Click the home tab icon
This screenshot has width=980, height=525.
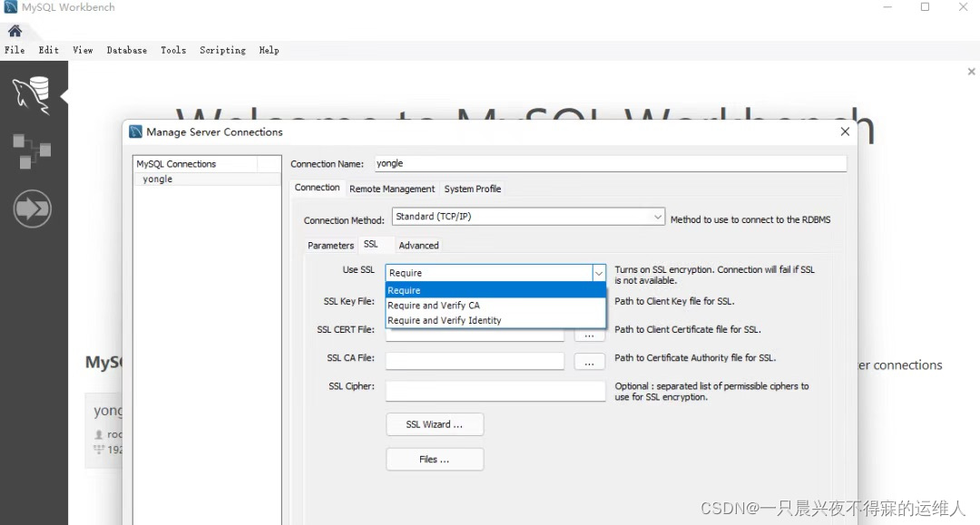point(15,31)
